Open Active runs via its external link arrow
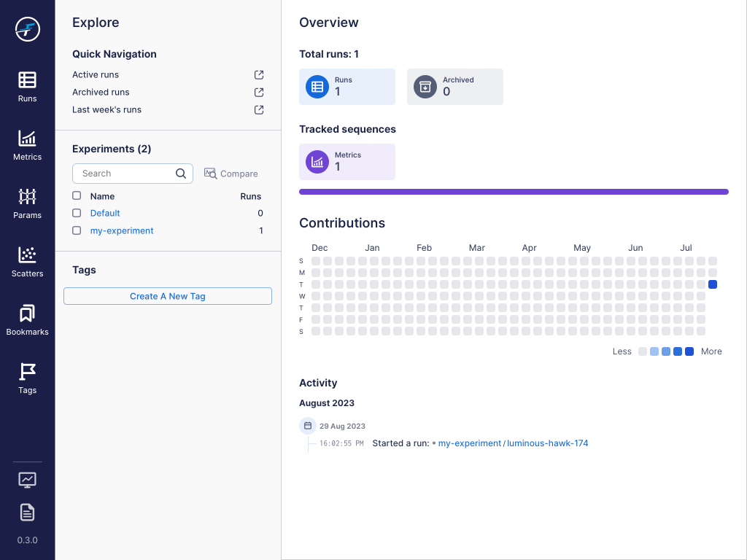This screenshot has height=560, width=747. point(258,74)
